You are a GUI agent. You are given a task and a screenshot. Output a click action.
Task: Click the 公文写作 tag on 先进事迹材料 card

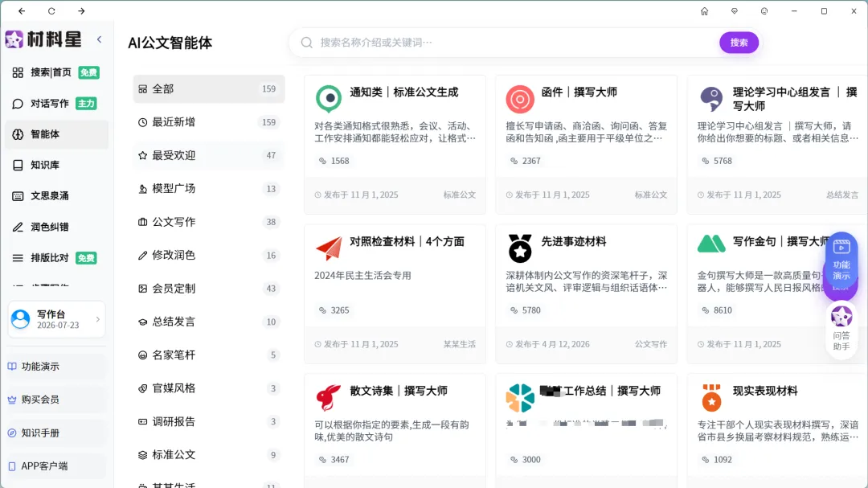(x=650, y=345)
